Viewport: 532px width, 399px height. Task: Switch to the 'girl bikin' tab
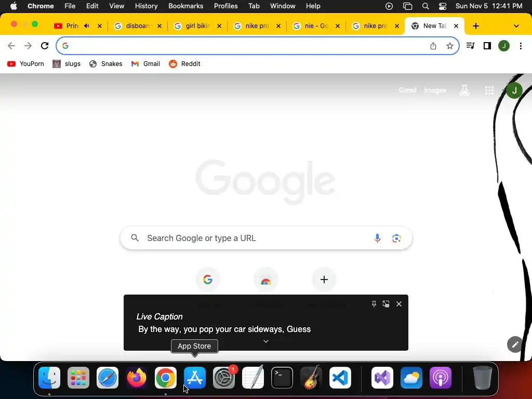pyautogui.click(x=198, y=26)
